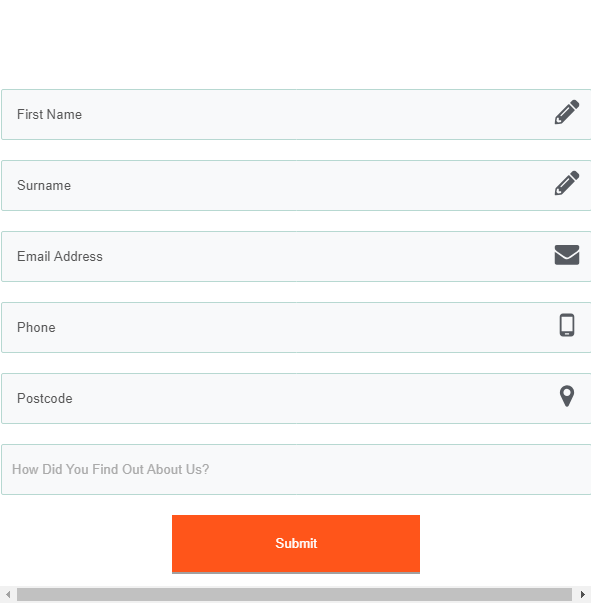
Task: Click the pencil icon in Surname field
Action: 567,183
